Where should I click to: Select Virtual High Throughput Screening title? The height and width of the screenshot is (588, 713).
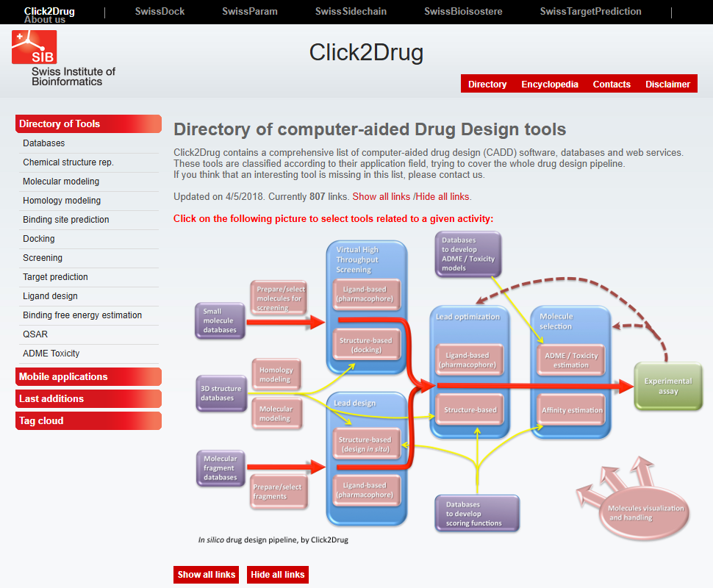pos(357,259)
